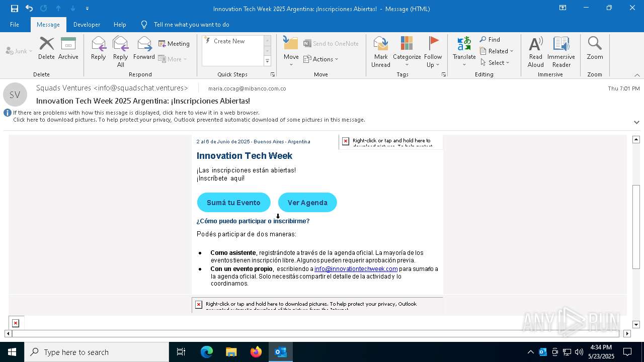Show hidden tray icons
This screenshot has width=644, height=362.
tap(530, 352)
